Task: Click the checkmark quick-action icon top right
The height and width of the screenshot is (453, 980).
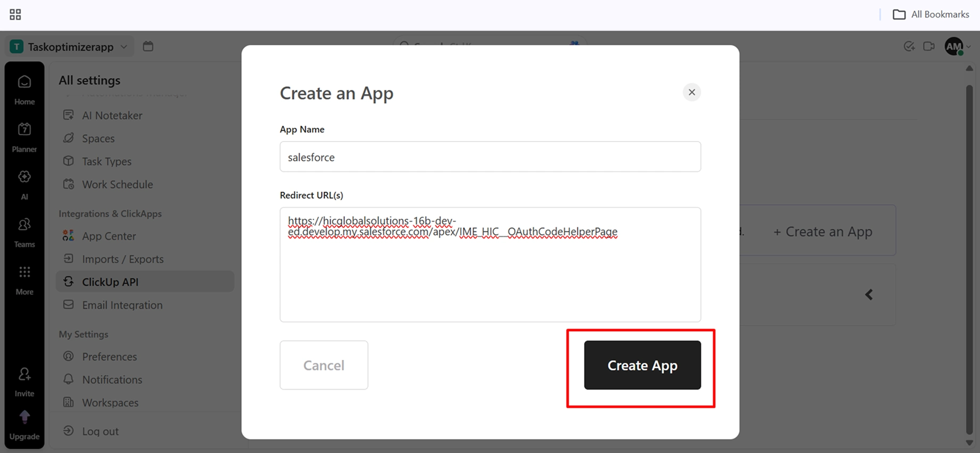Action: point(909,46)
